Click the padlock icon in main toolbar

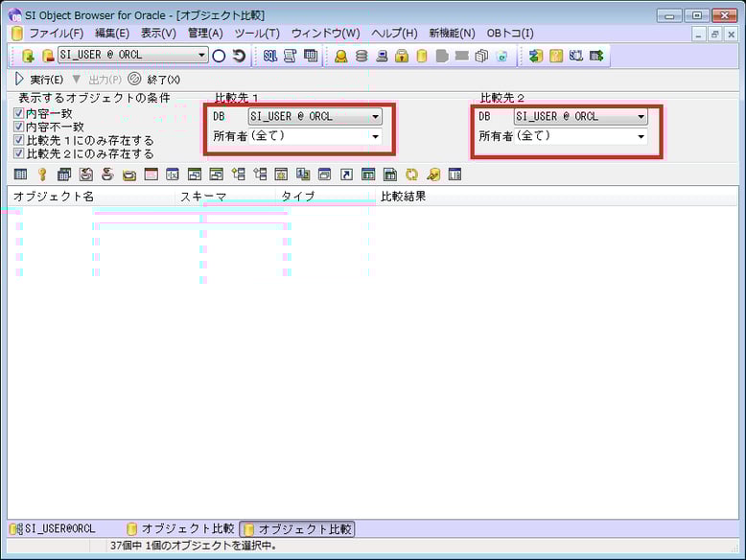coord(402,56)
